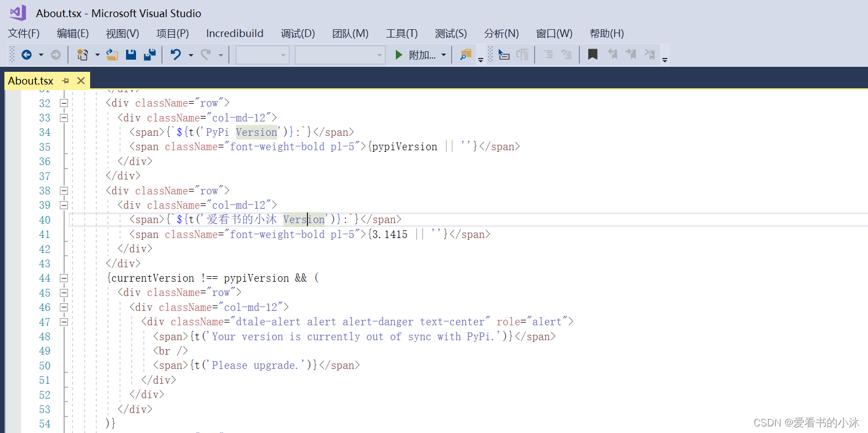Collapse the code block at line 32
This screenshot has width=868, height=433.
click(x=64, y=103)
